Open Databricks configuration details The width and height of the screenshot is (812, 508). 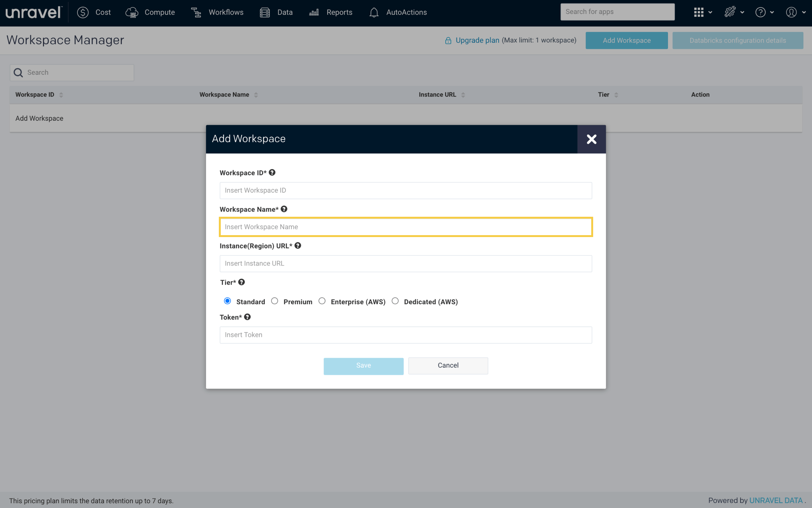coord(738,40)
